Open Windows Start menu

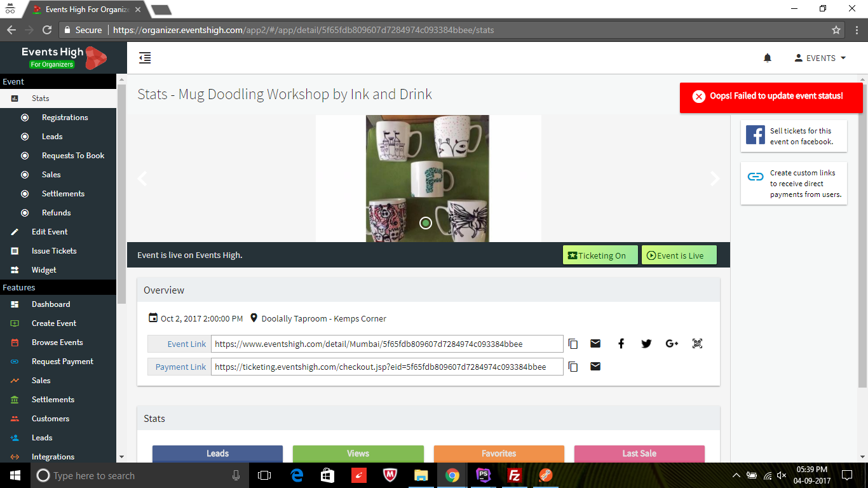15,475
